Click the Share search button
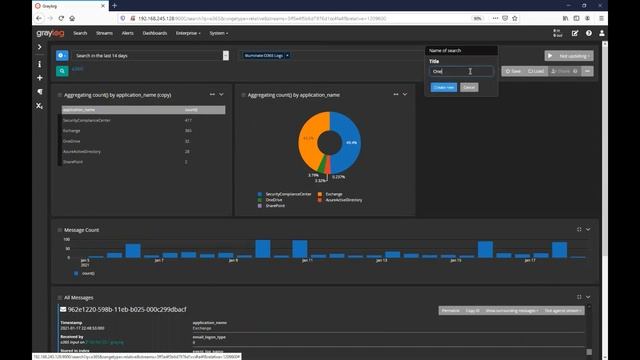640x360 pixels. pos(564,71)
